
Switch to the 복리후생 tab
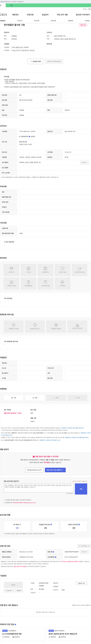click(53, 21)
